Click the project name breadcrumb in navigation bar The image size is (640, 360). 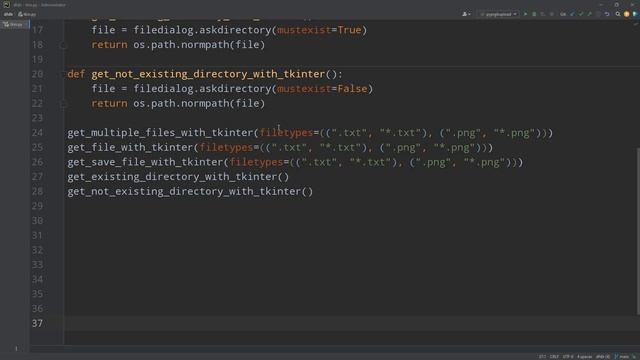click(x=8, y=14)
